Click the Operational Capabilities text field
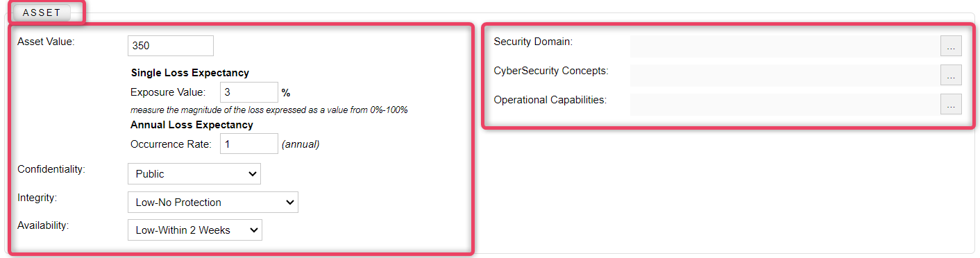980x258 pixels. (784, 104)
